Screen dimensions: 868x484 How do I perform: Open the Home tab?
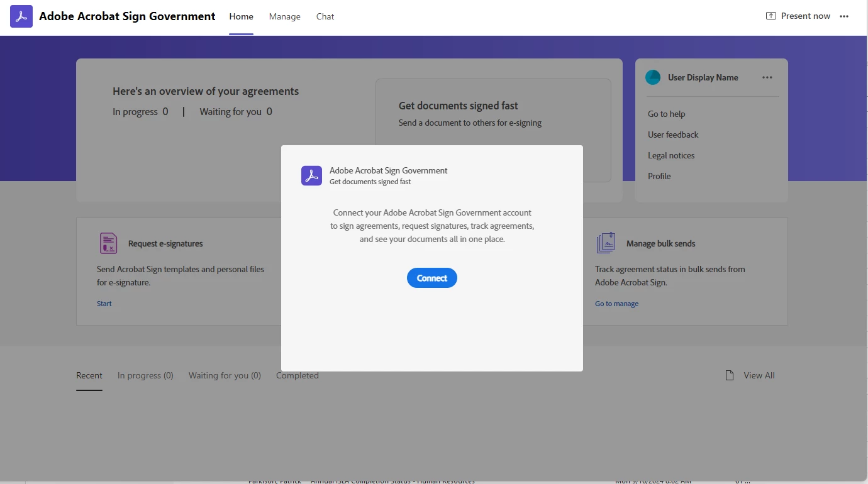coord(242,16)
